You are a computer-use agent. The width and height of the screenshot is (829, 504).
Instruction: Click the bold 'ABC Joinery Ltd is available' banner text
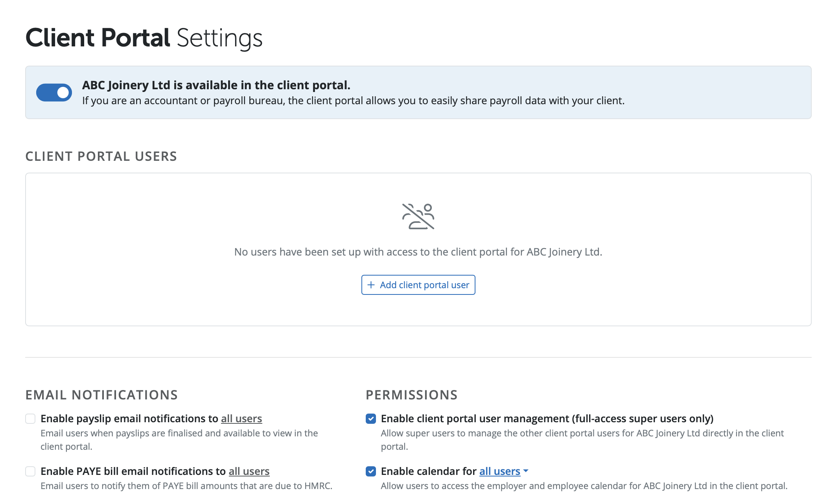(x=216, y=85)
